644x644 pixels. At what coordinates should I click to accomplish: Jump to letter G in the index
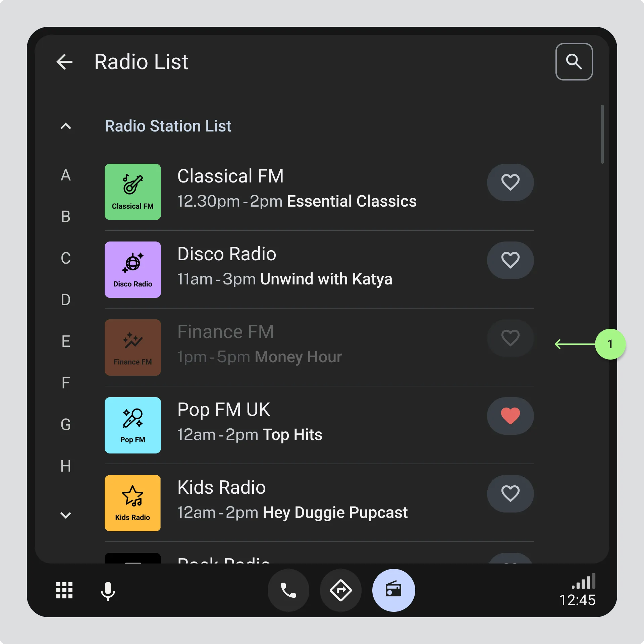pos(66,425)
